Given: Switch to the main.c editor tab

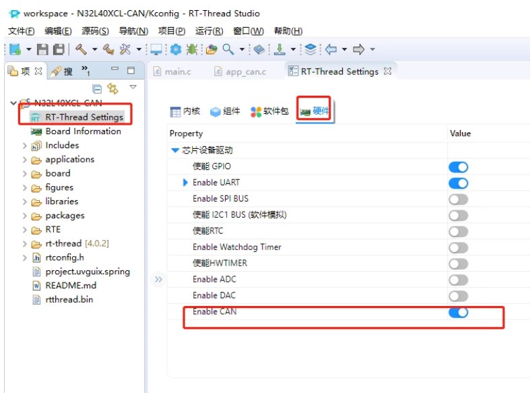Looking at the screenshot, I should click(x=172, y=71).
